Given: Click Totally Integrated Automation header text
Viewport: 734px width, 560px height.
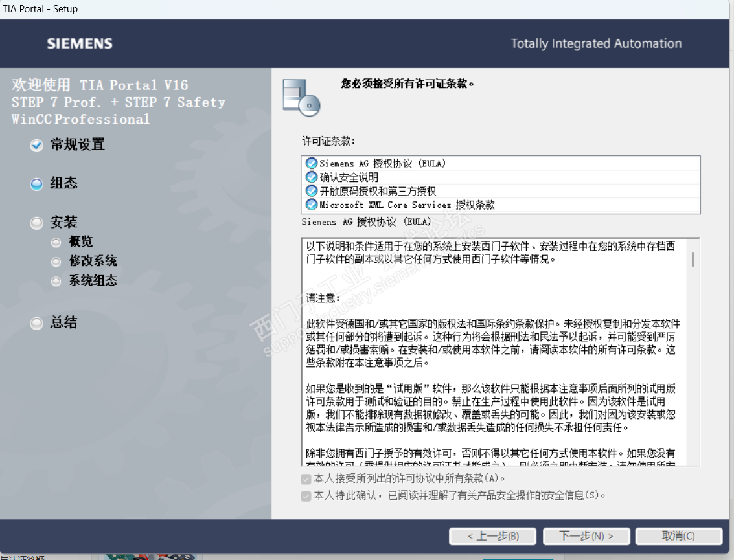Looking at the screenshot, I should click(x=596, y=43).
